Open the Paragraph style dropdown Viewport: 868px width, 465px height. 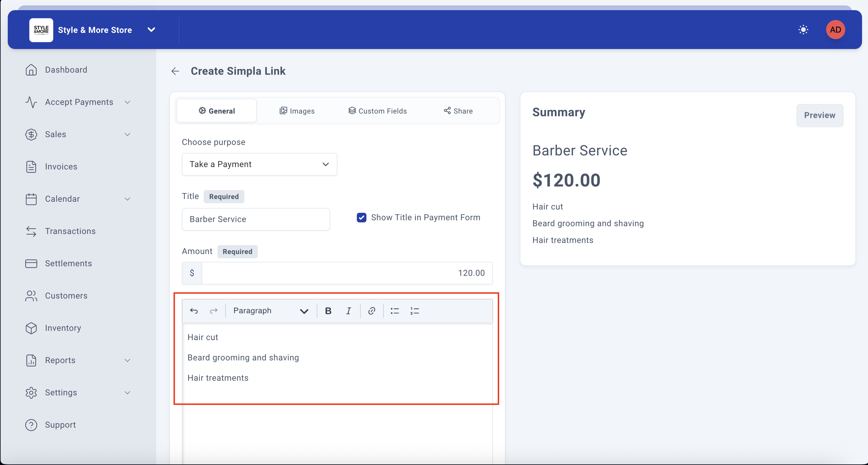pyautogui.click(x=270, y=311)
